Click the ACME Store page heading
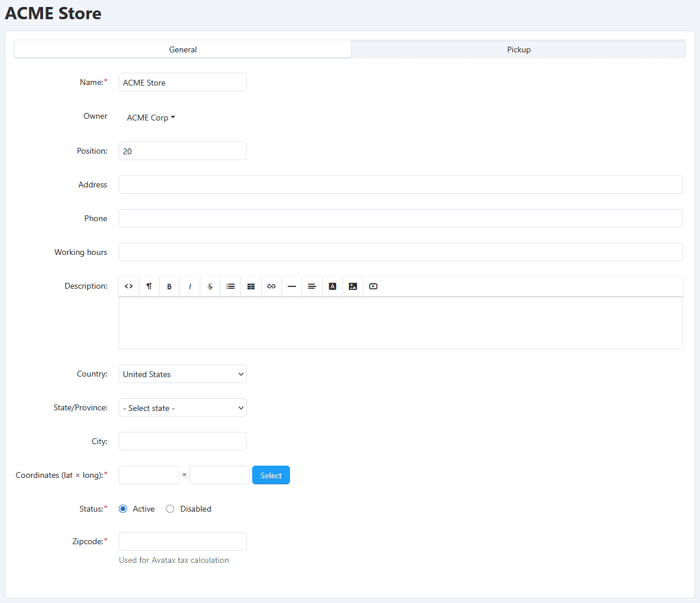Image resolution: width=700 pixels, height=603 pixels. (x=53, y=13)
